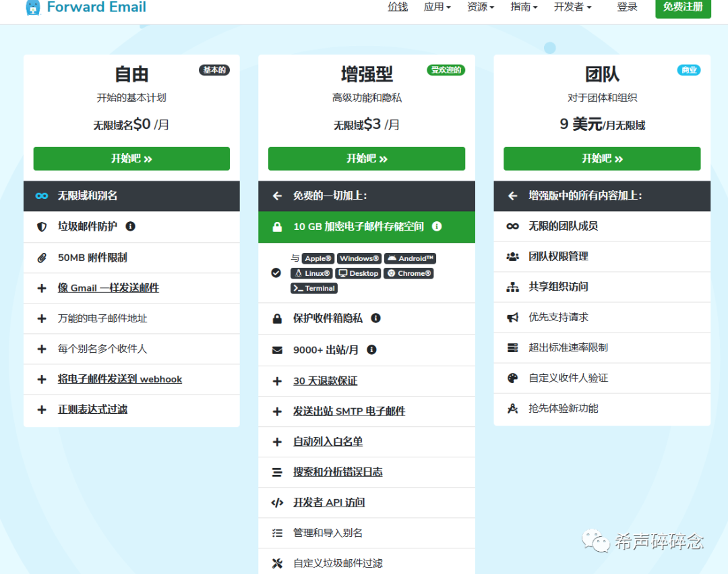Click the Forward Email logo icon
728x574 pixels.
point(32,8)
